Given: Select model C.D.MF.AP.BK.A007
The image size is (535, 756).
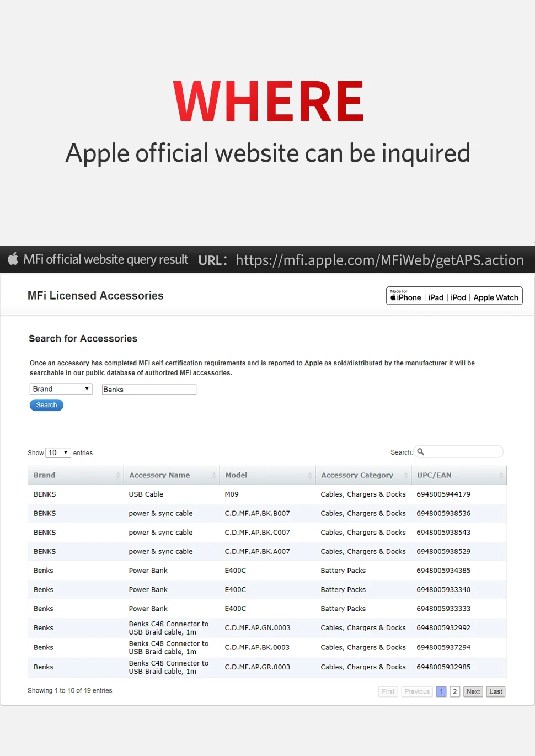Looking at the screenshot, I should 258,551.
